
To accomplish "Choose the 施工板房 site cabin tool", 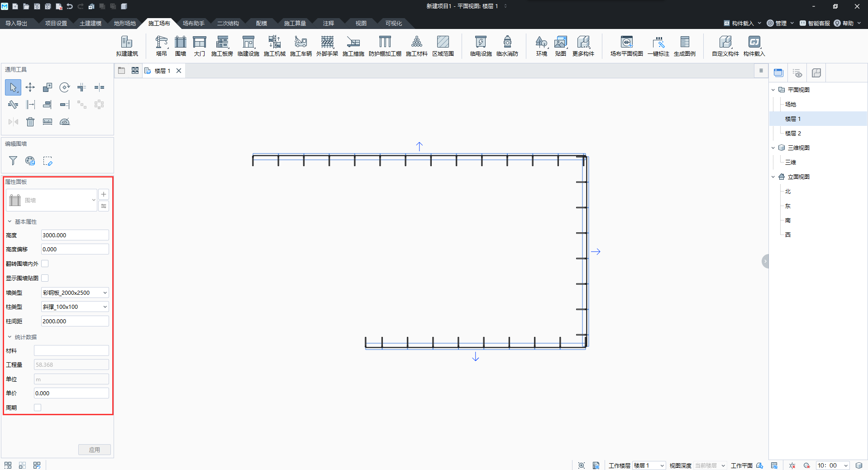I will click(222, 46).
